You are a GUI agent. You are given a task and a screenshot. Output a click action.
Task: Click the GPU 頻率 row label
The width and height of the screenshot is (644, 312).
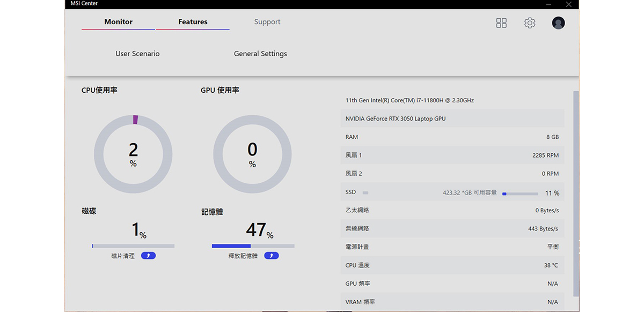point(358,283)
